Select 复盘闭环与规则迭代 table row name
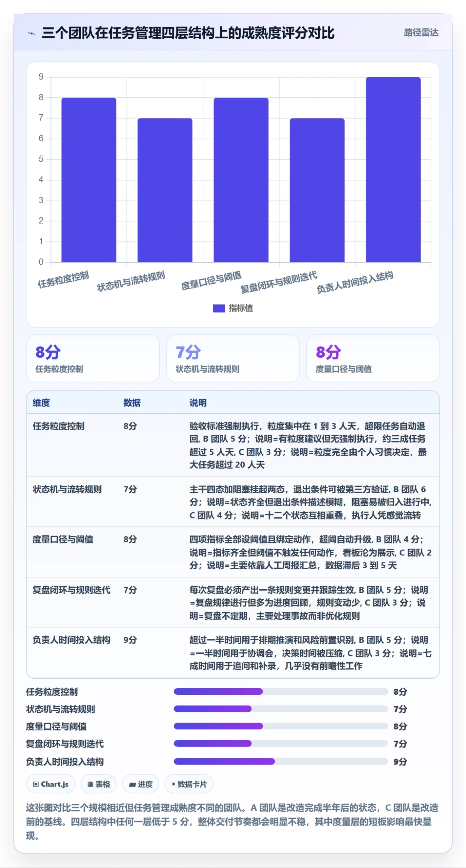The height and width of the screenshot is (868, 466). pos(72,590)
